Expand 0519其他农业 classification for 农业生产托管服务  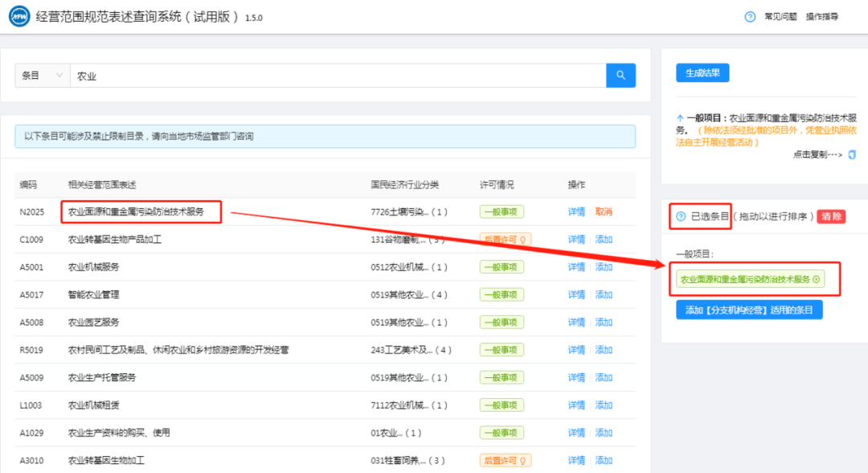coord(409,377)
